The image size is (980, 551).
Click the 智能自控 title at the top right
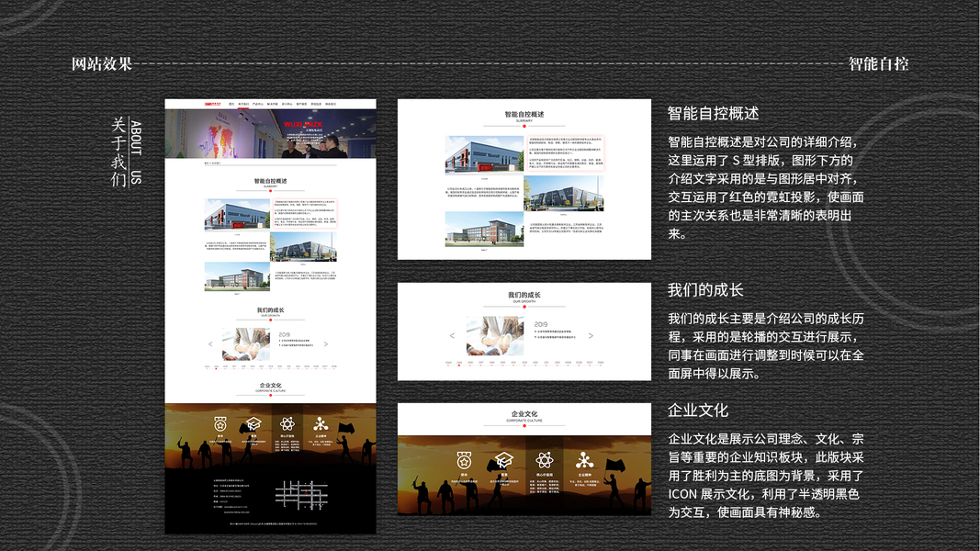tap(878, 63)
